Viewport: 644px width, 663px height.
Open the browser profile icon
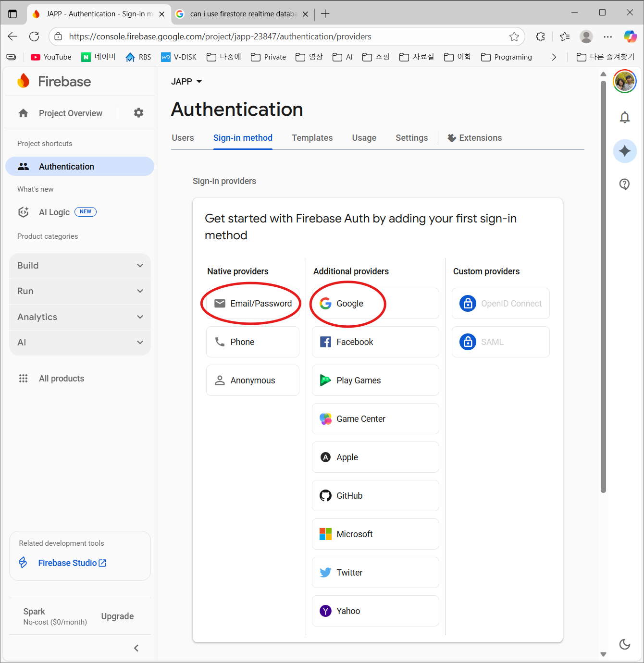[x=586, y=37]
